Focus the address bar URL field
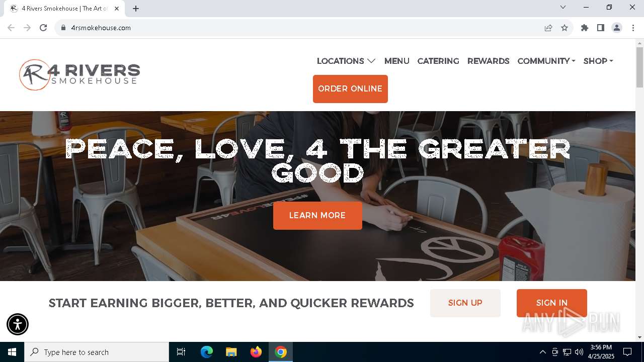The height and width of the screenshot is (362, 644). (x=302, y=28)
